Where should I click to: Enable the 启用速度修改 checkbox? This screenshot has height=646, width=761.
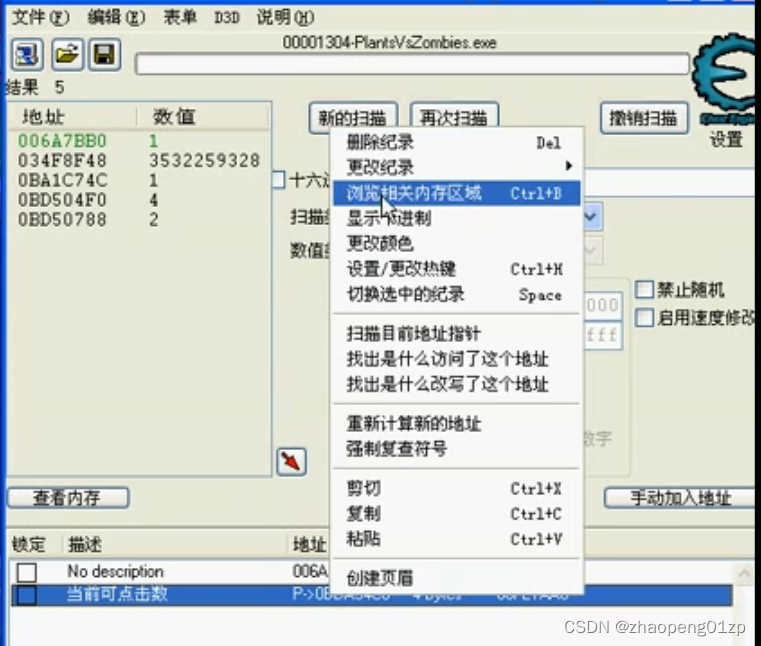coord(644,318)
